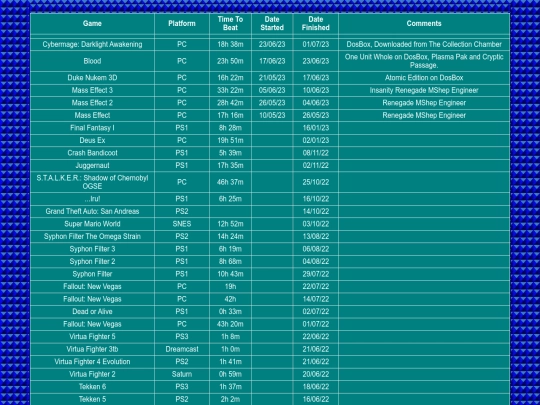Click the Virtua Fighter 5 game name
The height and width of the screenshot is (405, 540).
tap(92, 336)
